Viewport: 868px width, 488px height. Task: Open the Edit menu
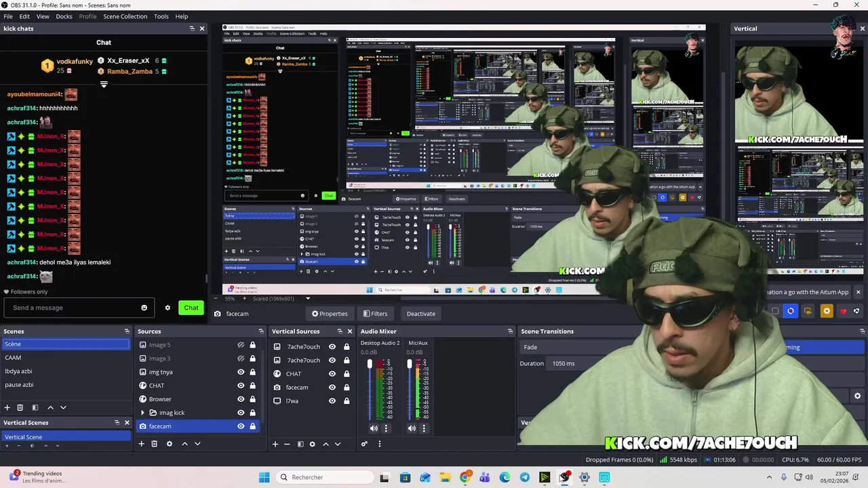pyautogui.click(x=24, y=16)
